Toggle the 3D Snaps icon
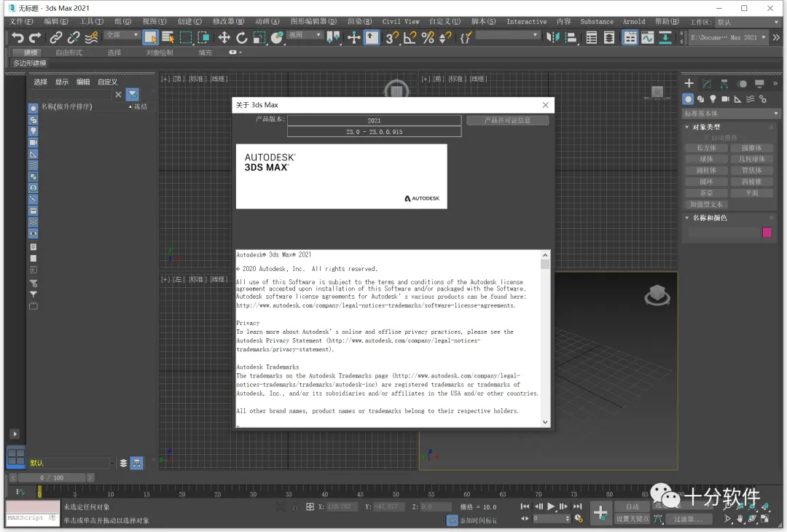787x532 pixels. point(393,38)
